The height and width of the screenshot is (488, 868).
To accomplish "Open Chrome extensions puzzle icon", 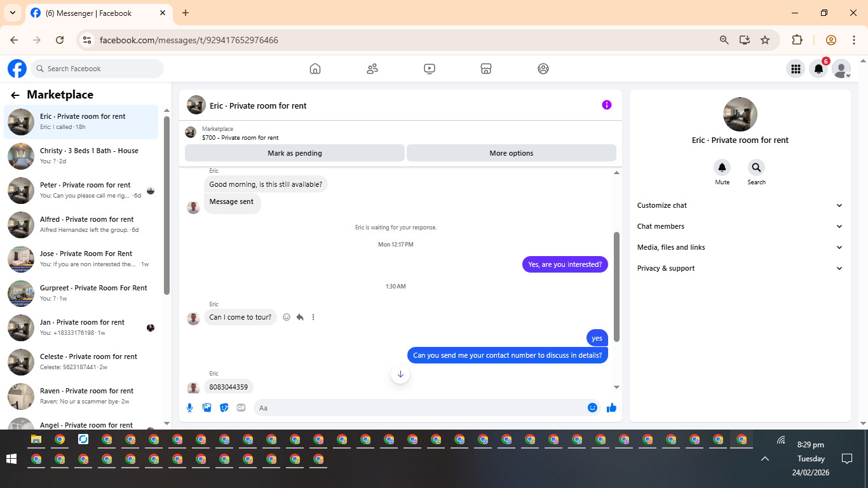I will (797, 40).
